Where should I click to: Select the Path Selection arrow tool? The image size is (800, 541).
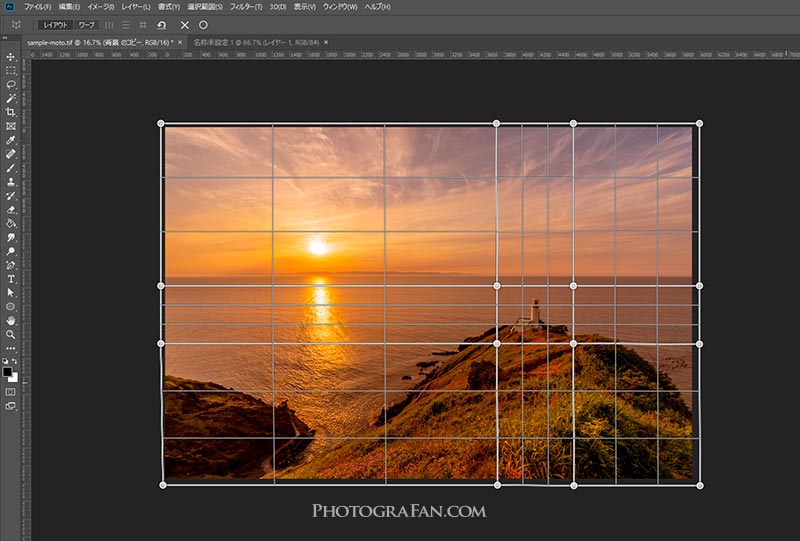point(10,293)
